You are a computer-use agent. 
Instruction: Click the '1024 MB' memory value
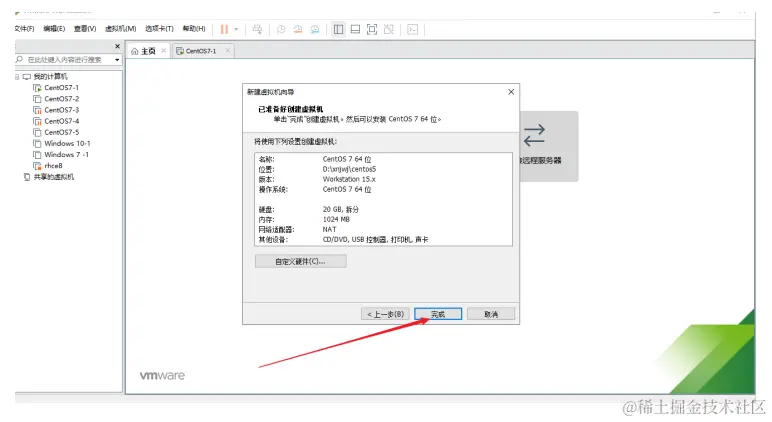[336, 219]
